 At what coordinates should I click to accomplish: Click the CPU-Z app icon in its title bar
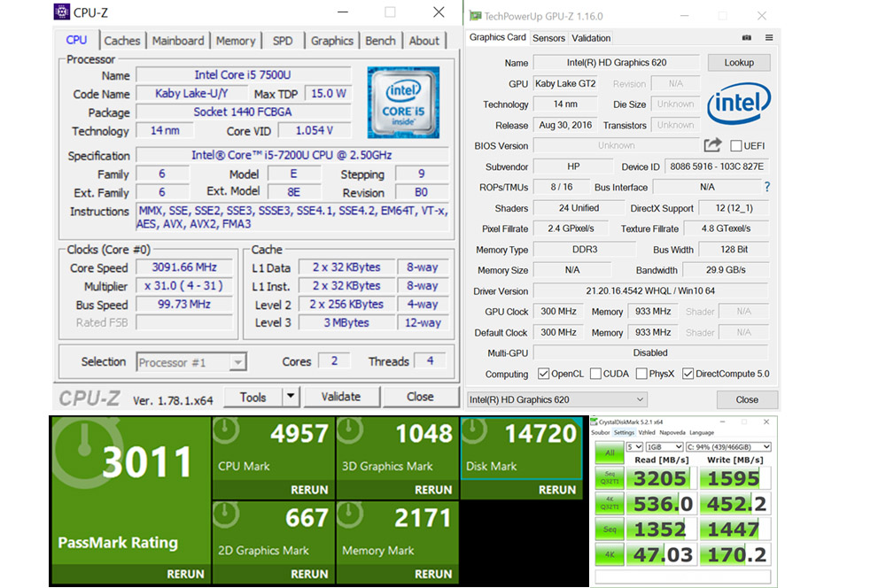tap(62, 12)
